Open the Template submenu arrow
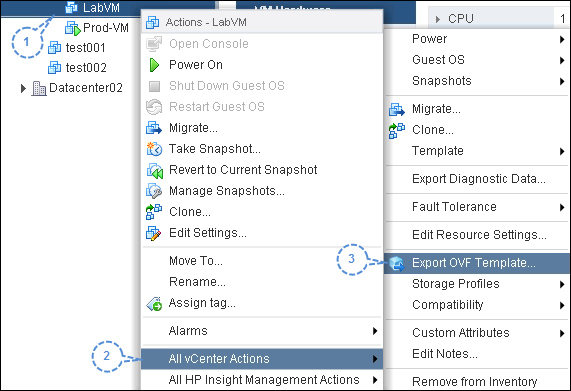 coord(562,151)
